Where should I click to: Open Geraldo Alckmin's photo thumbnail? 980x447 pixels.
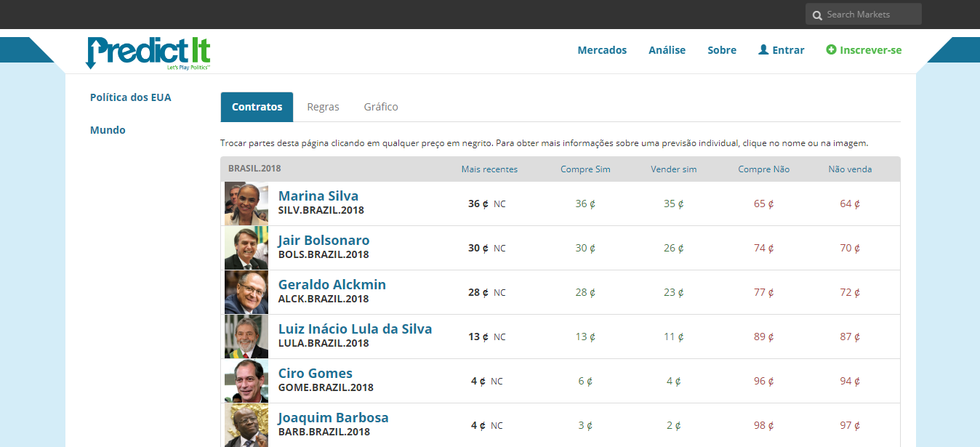pyautogui.click(x=246, y=292)
